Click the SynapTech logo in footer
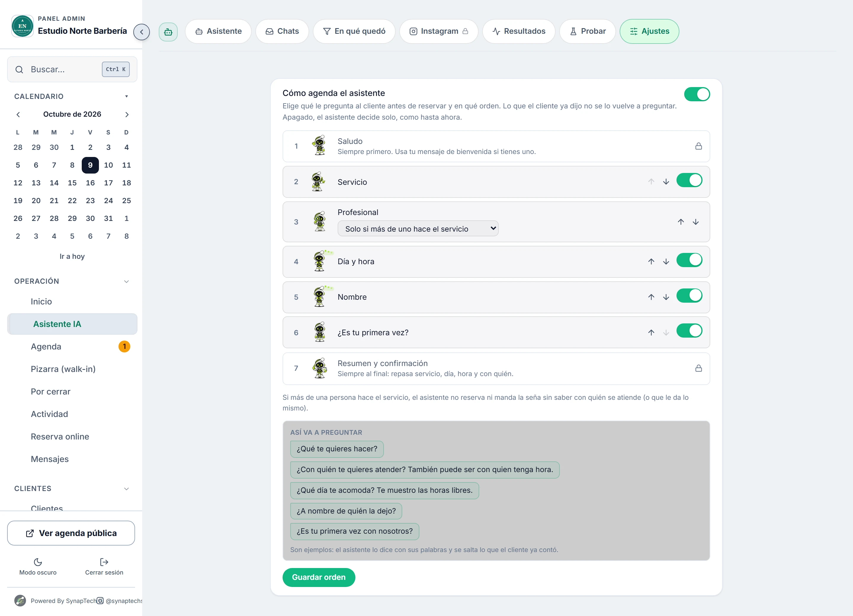 click(x=20, y=601)
